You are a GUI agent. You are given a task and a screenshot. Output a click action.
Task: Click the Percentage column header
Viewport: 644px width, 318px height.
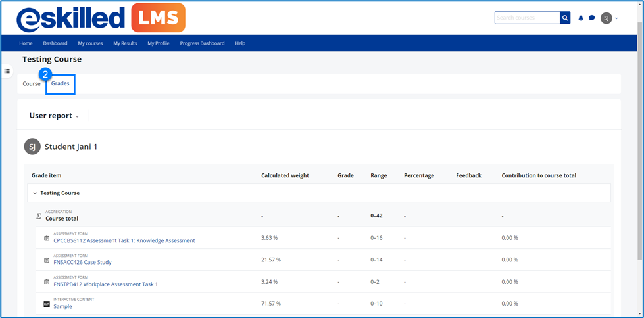(419, 175)
